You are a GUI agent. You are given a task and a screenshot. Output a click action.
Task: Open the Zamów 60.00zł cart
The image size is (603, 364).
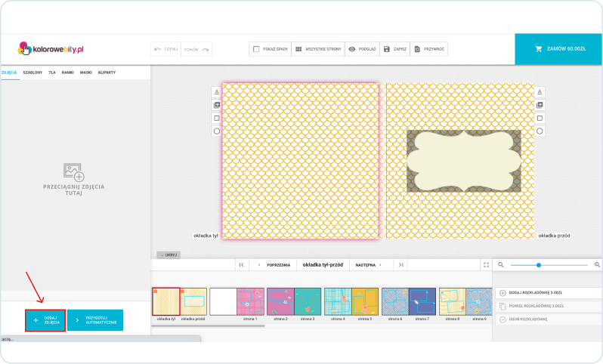point(559,49)
